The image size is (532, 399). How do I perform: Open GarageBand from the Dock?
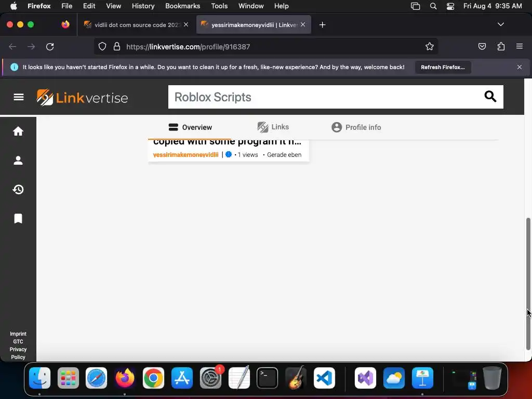pos(296,378)
